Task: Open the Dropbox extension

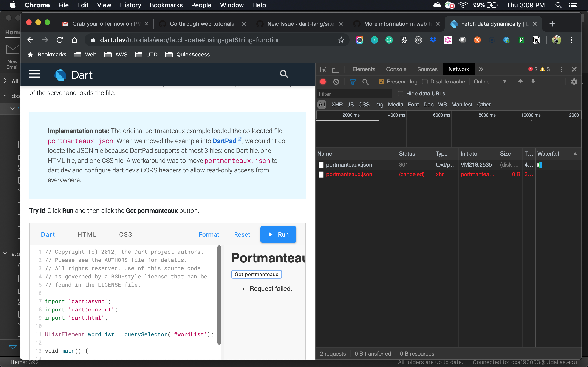Action: point(433,40)
